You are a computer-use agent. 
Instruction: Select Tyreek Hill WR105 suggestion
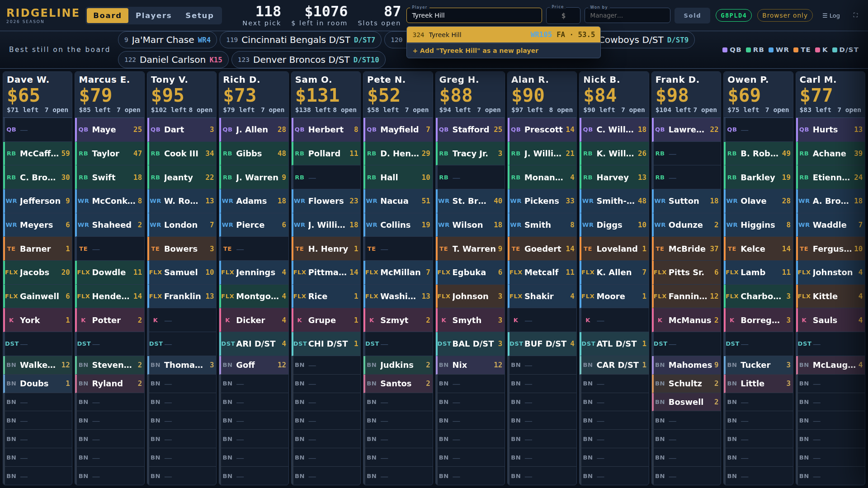pyautogui.click(x=504, y=35)
